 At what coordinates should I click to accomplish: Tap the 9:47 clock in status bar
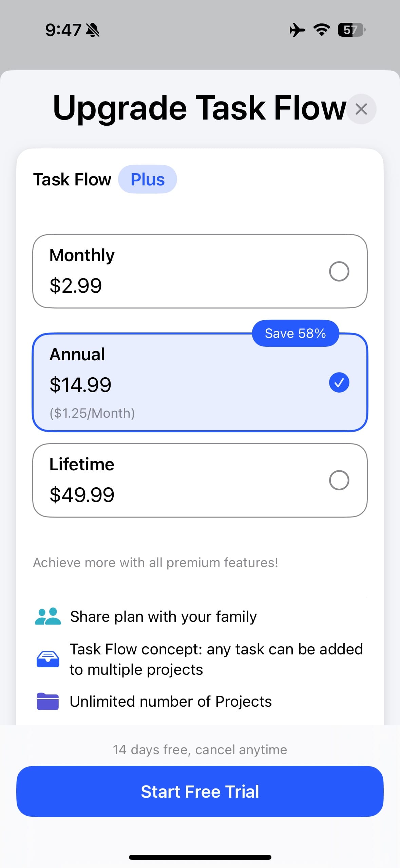pos(63,30)
